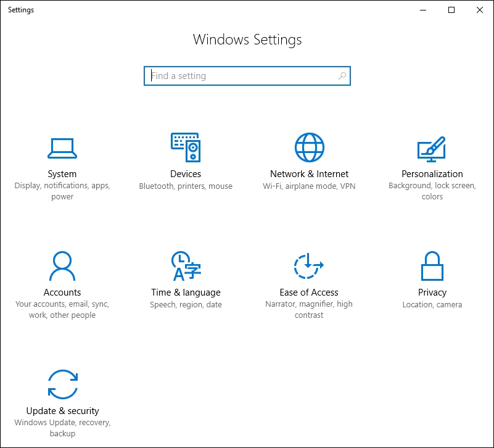Click the padlock Privacy icon
Screen dimensions: 494x448
[x=432, y=266]
